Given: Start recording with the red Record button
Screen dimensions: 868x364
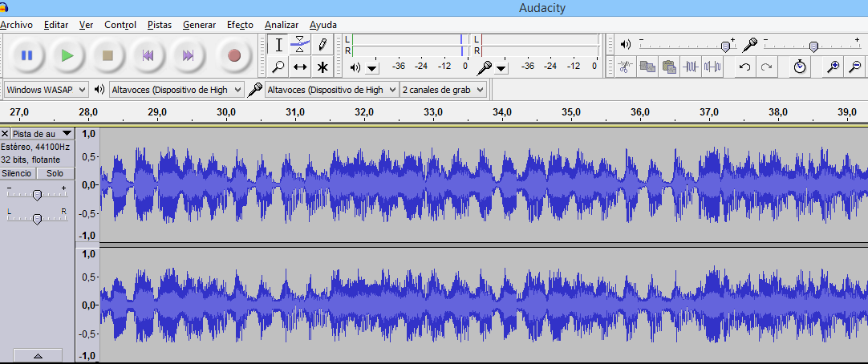Looking at the screenshot, I should (x=234, y=55).
